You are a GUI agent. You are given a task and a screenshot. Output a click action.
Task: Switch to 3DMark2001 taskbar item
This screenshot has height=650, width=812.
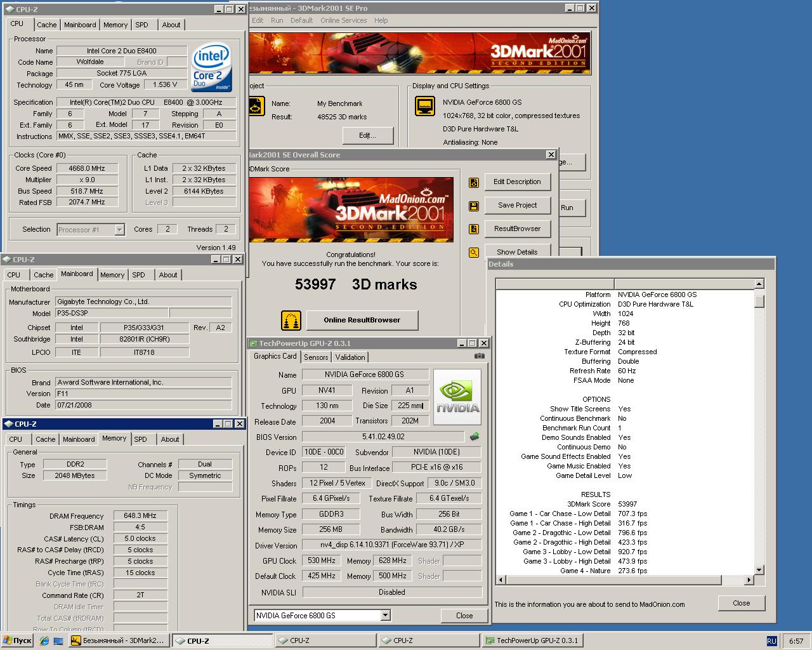tap(120, 641)
